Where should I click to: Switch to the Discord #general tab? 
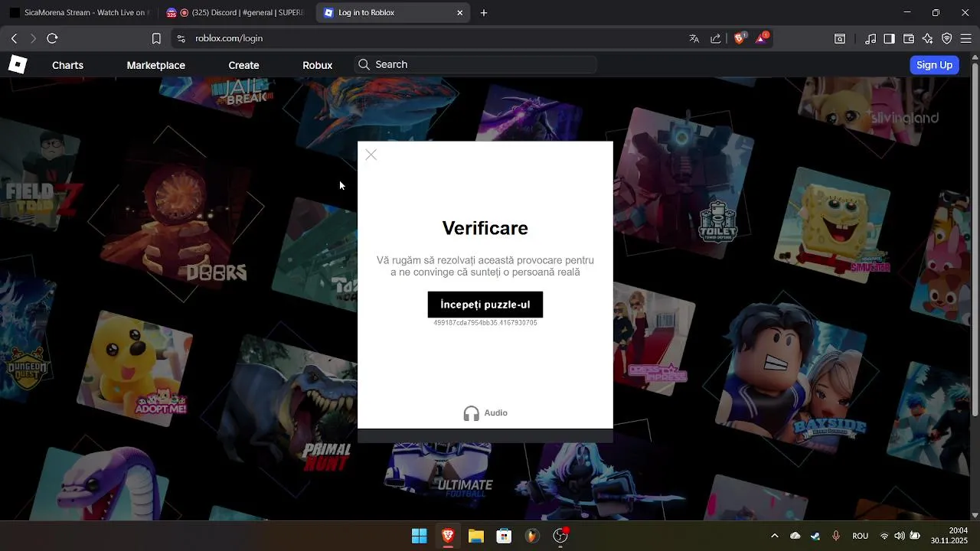[235, 12]
